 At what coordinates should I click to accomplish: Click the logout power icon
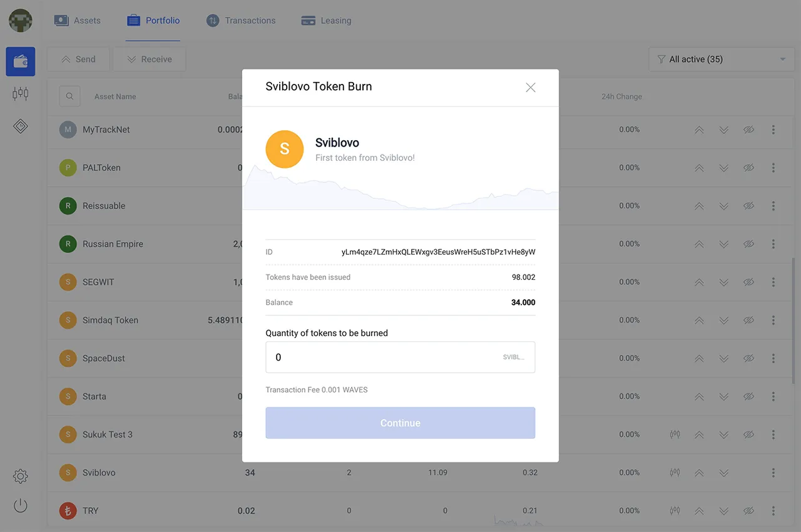pyautogui.click(x=21, y=505)
